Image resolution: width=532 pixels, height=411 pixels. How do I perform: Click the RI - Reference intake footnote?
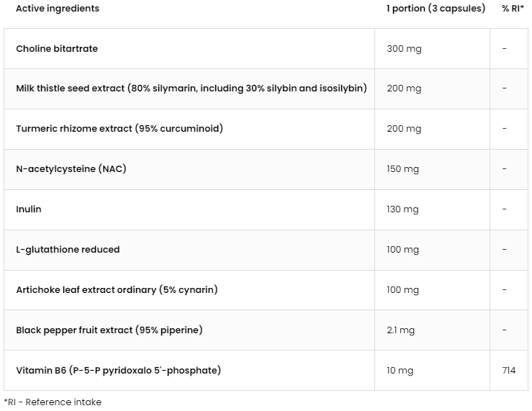point(53,402)
